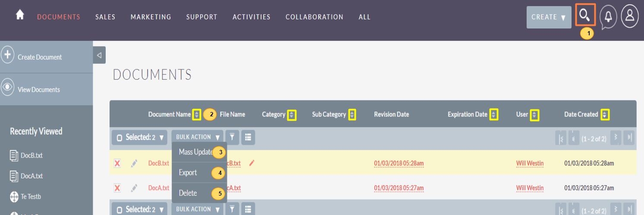The height and width of the screenshot is (215, 644).
Task: Open the search magnifier icon
Action: pos(585,16)
